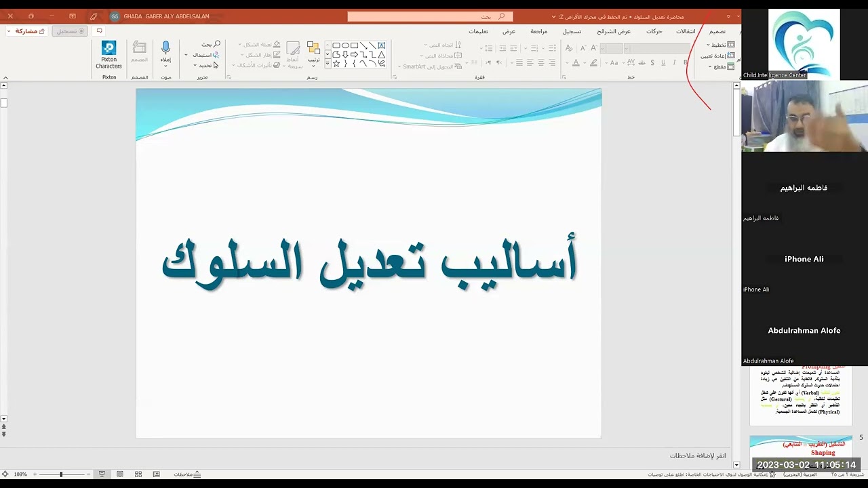Open the font name combo box

coord(657,48)
